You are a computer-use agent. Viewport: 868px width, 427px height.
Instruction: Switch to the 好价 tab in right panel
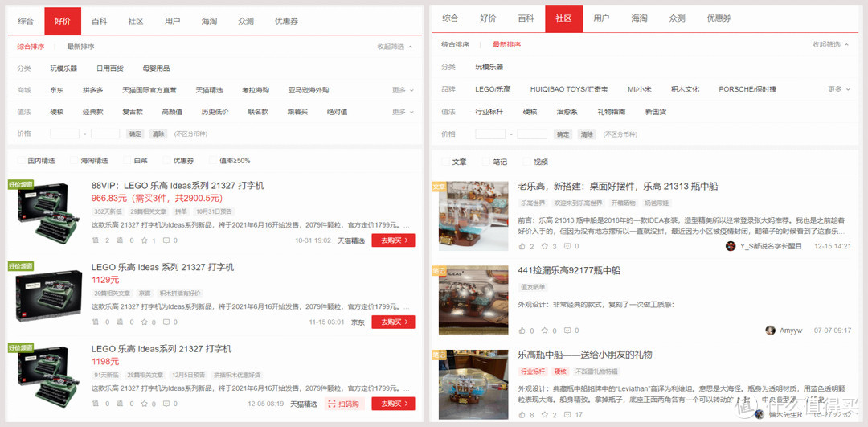point(488,18)
